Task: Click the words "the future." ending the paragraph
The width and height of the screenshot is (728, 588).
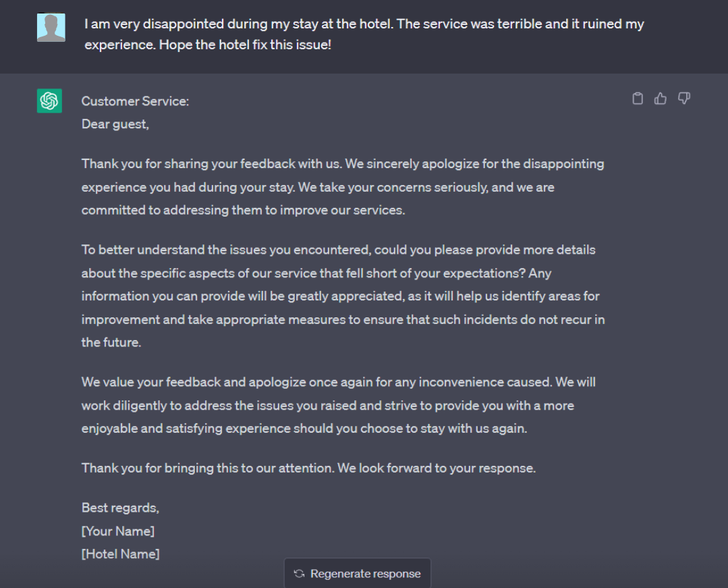Action: (111, 342)
